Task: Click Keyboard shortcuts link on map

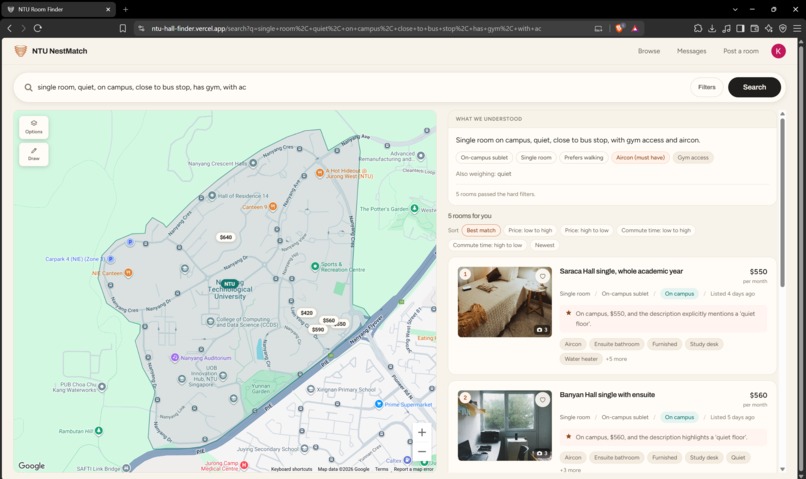Action: (x=291, y=469)
